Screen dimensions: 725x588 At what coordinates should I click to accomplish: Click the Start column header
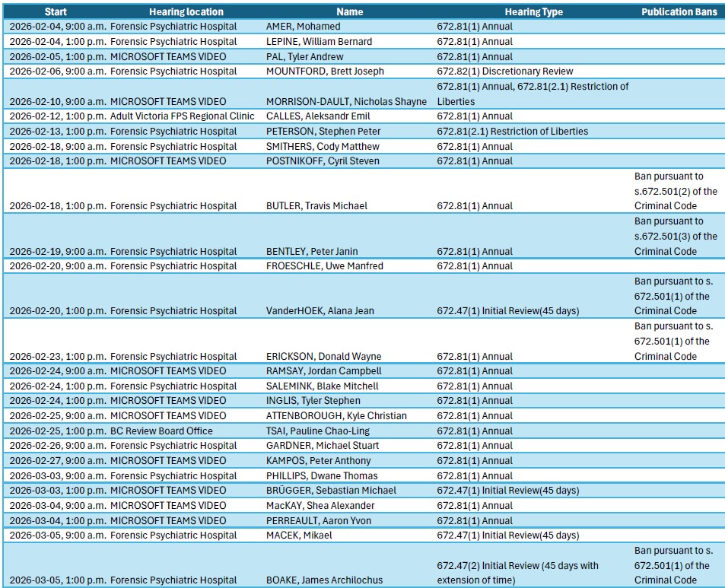[x=56, y=11]
